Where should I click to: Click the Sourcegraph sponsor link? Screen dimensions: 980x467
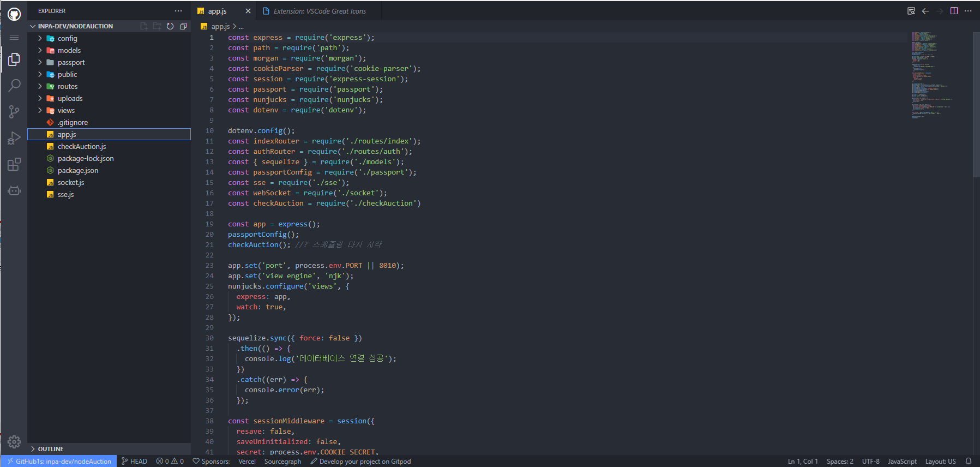[x=282, y=462]
